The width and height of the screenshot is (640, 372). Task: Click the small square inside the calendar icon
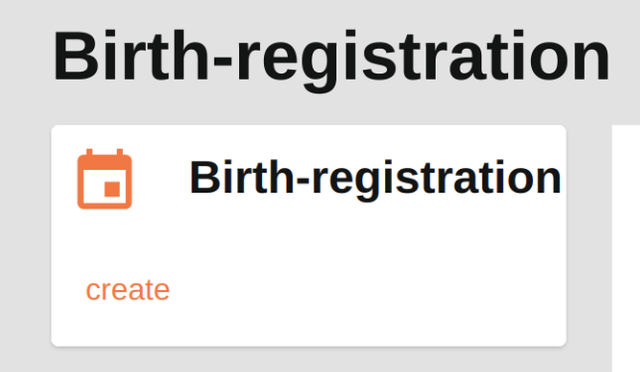tap(112, 189)
